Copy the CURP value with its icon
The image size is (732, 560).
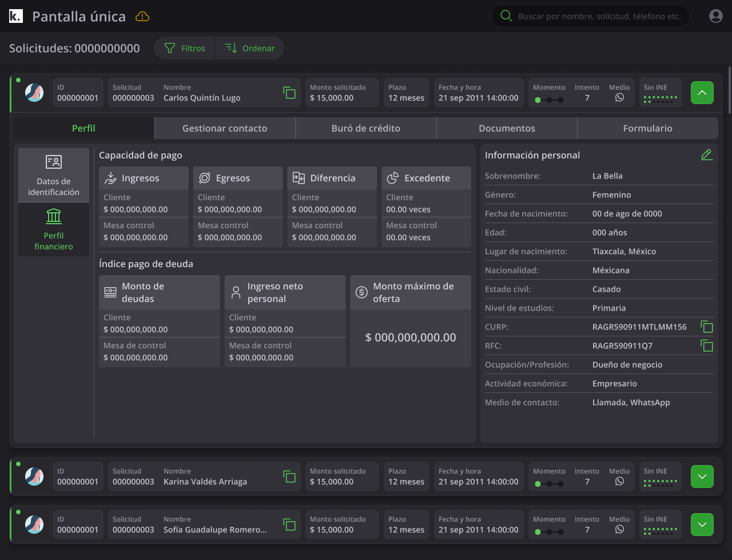point(707,327)
